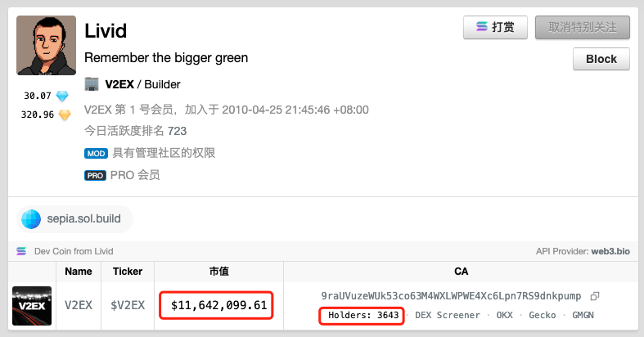Screen dimensions: 644x337
Task: Visit the web3.bio API provider link
Action: coord(610,251)
